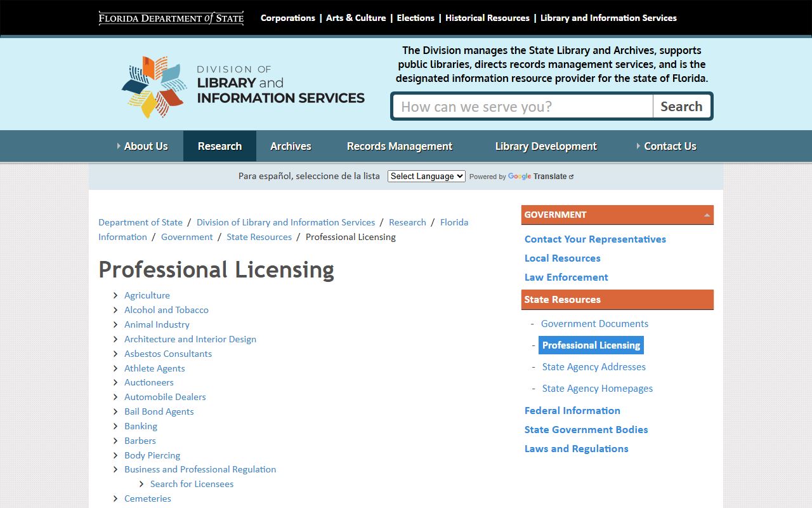This screenshot has height=508, width=812.
Task: Click the external link icon beside Google Translate
Action: coord(572,177)
